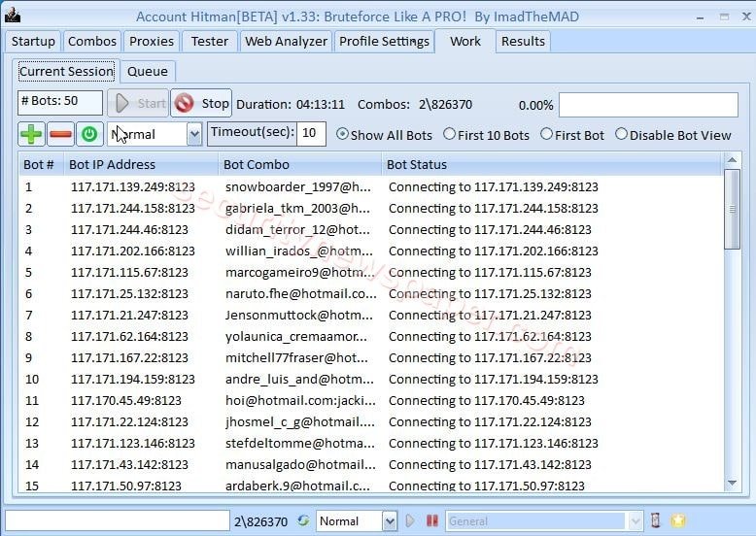Switch to the Combos tab
Viewport: 756px width, 536px height.
[x=92, y=42]
